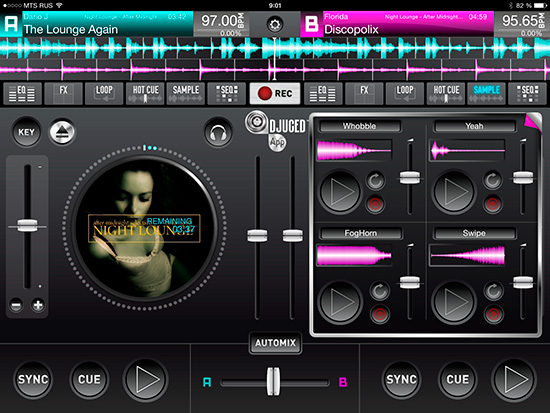Image resolution: width=550 pixels, height=413 pixels.
Task: Toggle loop on FogHorn sample
Action: pos(380,291)
